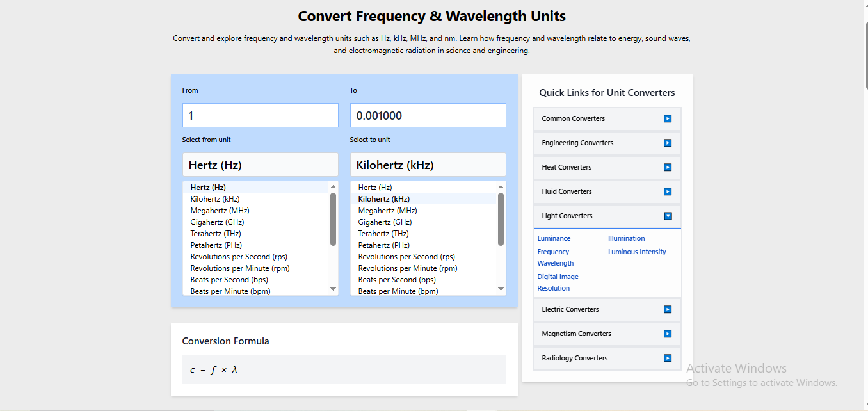This screenshot has width=868, height=411.
Task: Click the From value input field
Action: pyautogui.click(x=260, y=115)
